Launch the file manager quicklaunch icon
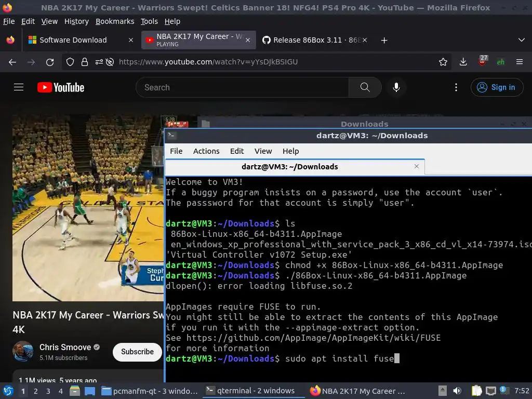Viewport: 532px width, 399px height. point(75,391)
